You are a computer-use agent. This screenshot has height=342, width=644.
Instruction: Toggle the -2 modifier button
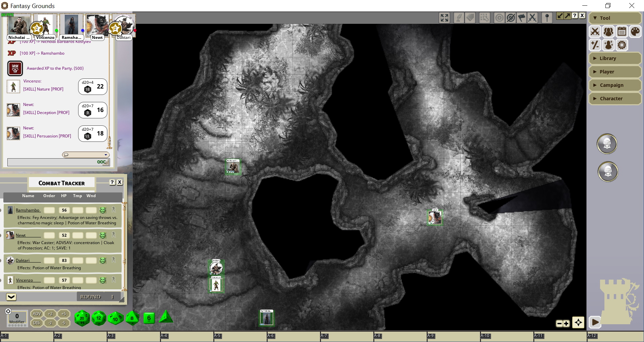[50, 323]
